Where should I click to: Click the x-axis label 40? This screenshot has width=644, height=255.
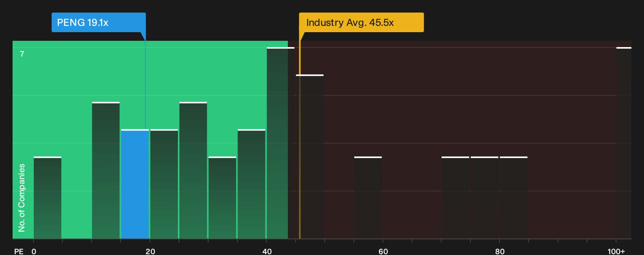tap(267, 251)
